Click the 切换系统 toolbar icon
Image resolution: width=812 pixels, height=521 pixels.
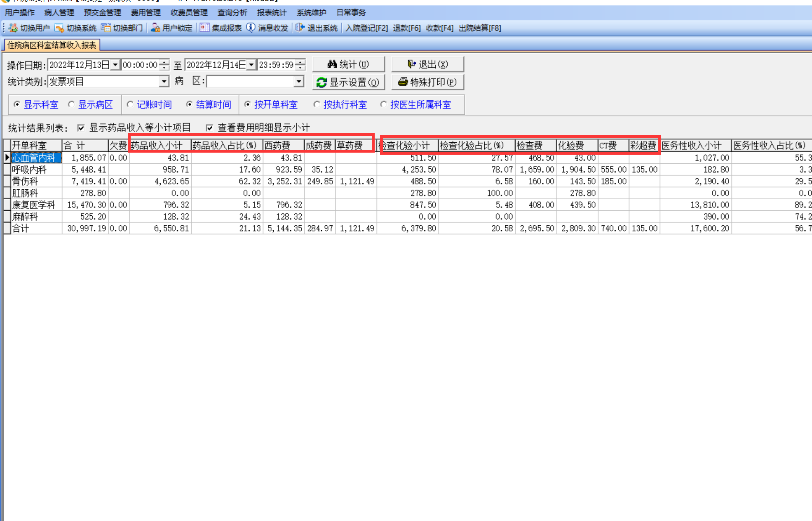59,28
